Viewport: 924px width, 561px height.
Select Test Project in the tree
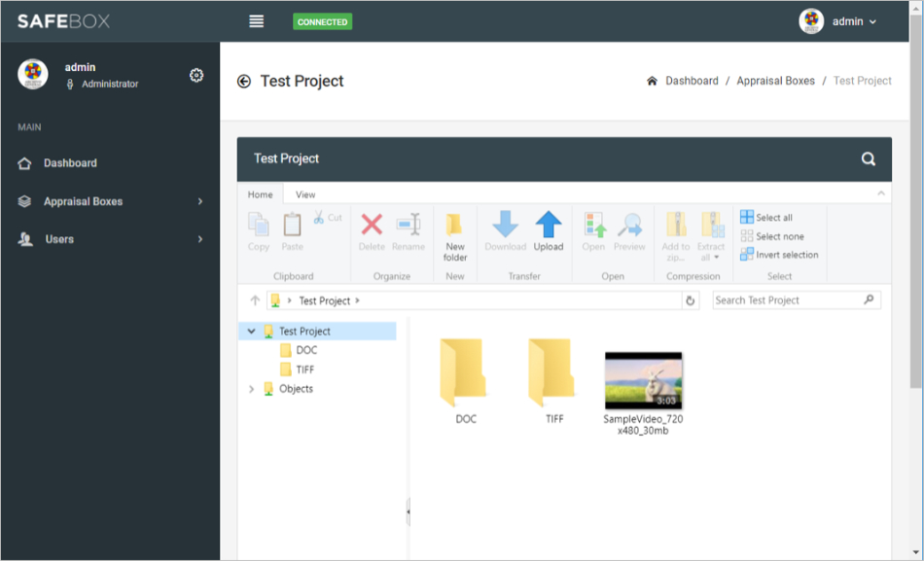click(x=304, y=332)
